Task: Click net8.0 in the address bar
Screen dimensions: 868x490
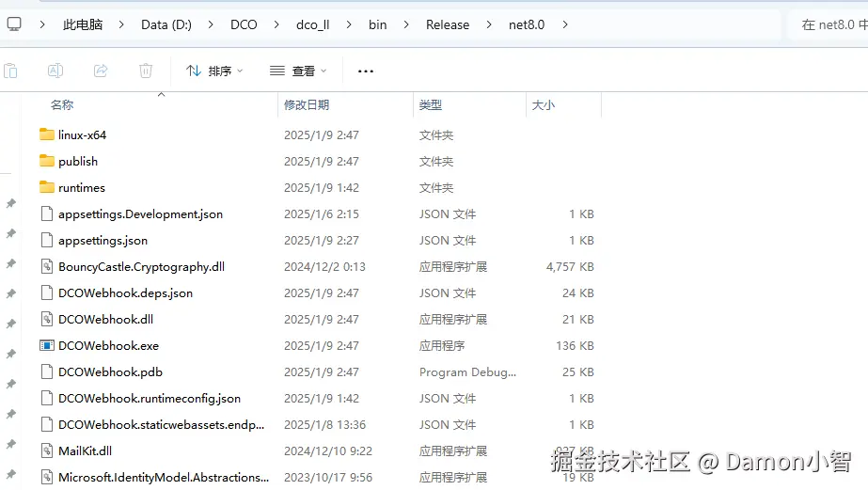Action: pyautogui.click(x=527, y=24)
